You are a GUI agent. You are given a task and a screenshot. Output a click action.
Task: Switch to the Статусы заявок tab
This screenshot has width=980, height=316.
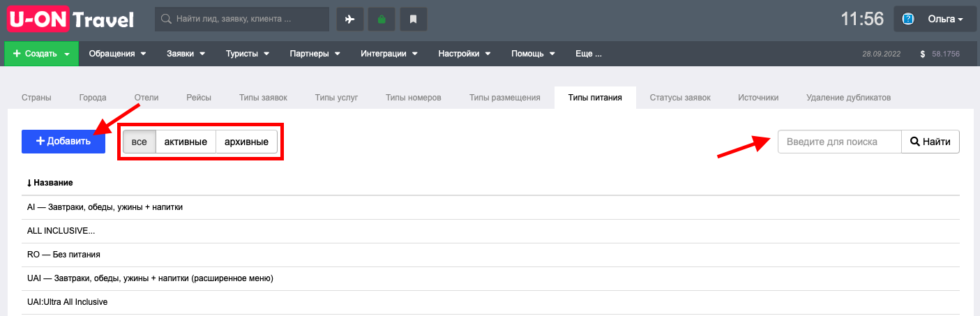coord(680,98)
